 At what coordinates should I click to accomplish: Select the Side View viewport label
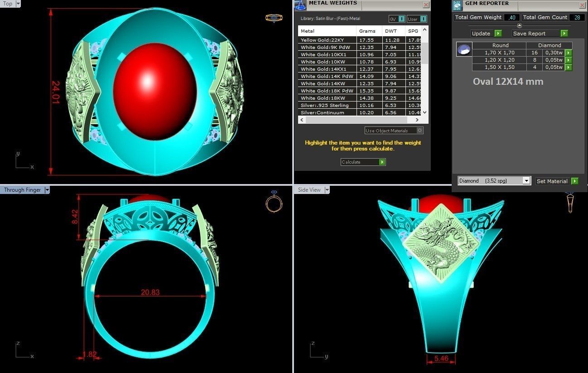click(309, 190)
